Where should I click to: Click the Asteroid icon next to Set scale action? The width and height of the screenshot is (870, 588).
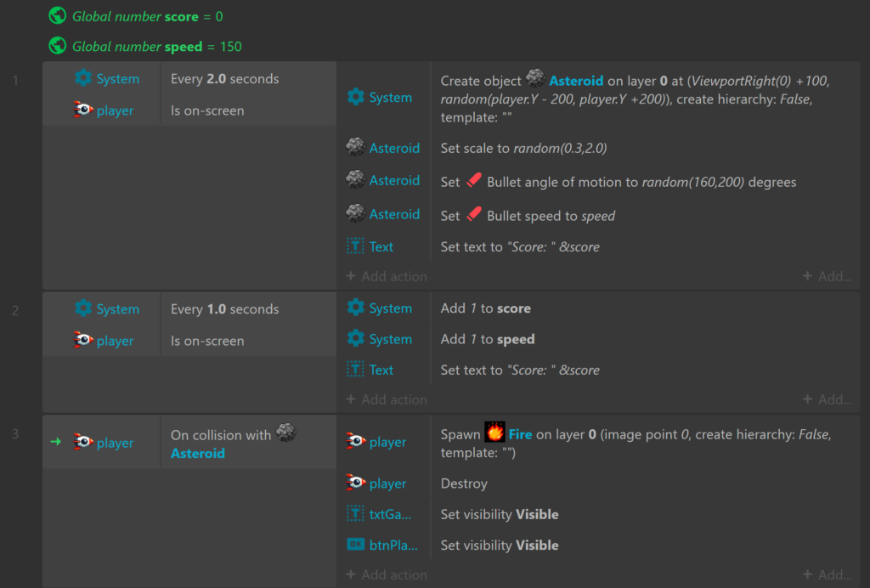click(x=356, y=148)
